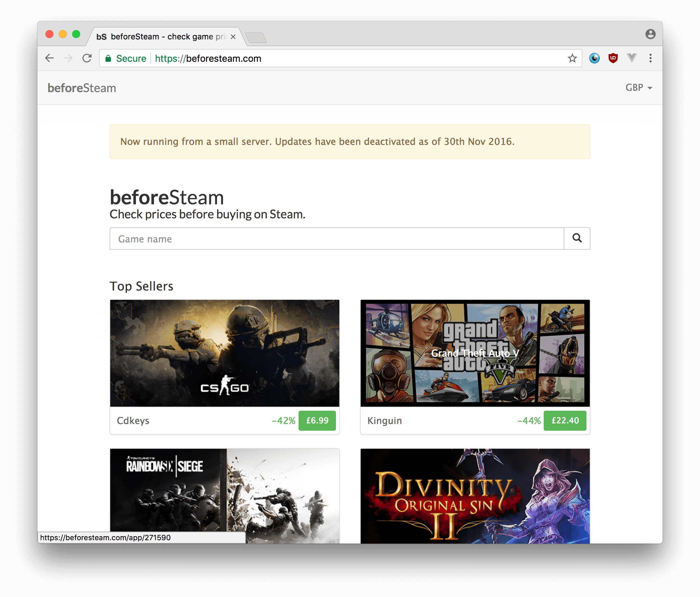Click the yellow macOS minimize button
Image resolution: width=700 pixels, height=597 pixels.
[x=63, y=34]
